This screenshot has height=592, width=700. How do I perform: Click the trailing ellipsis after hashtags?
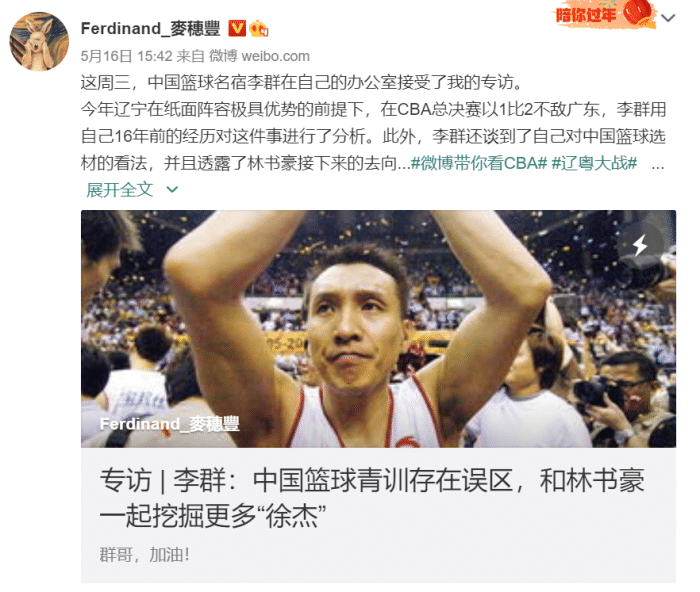point(658,166)
